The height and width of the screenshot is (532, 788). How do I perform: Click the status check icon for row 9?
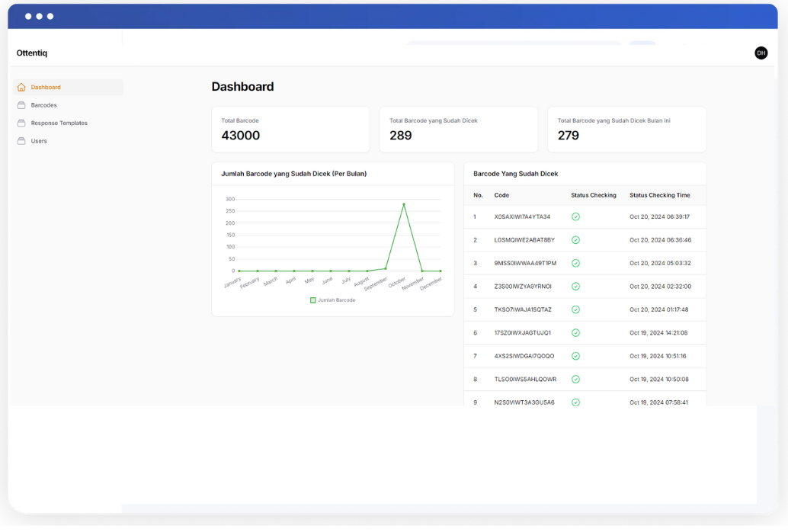tap(575, 402)
